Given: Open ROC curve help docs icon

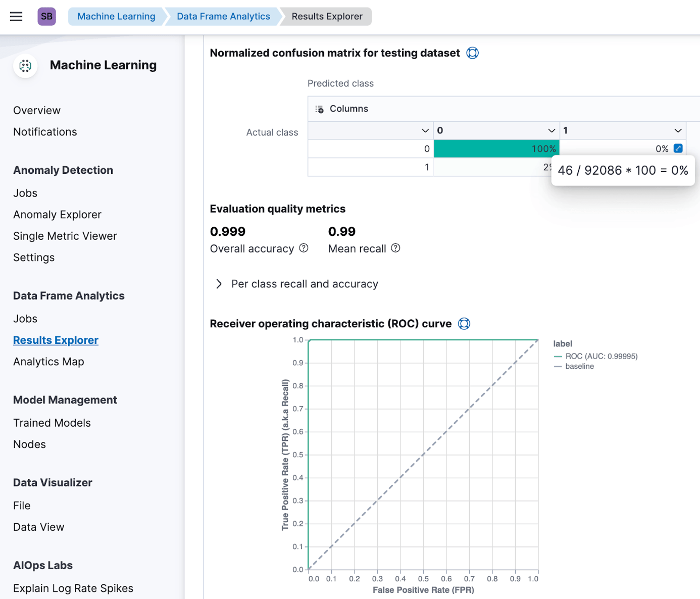Looking at the screenshot, I should 464,324.
